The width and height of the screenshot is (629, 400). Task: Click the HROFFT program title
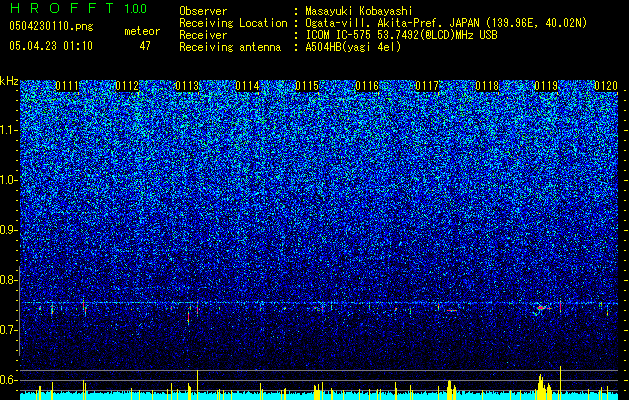[x=62, y=8]
